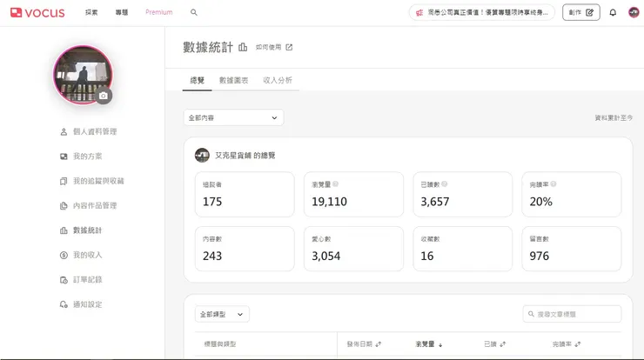The width and height of the screenshot is (644, 360).
Task: Click the 資料累計至今 text
Action: (614, 117)
